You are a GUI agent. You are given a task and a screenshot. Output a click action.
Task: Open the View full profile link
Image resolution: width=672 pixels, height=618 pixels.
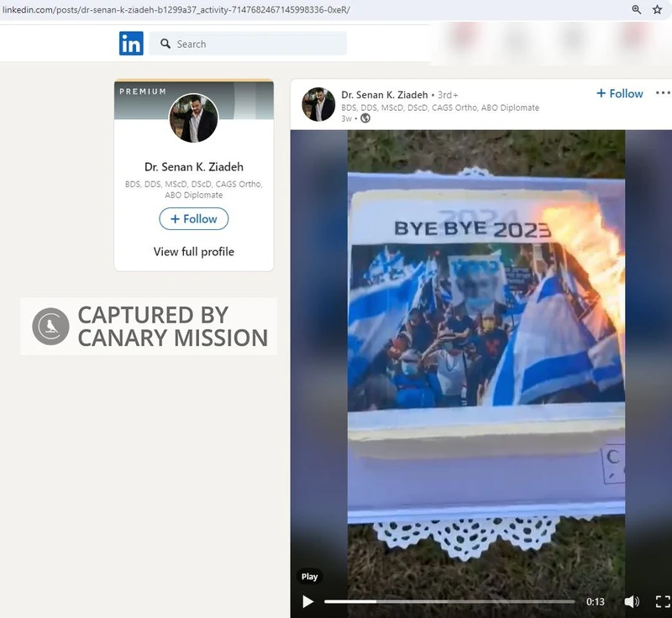tap(193, 251)
